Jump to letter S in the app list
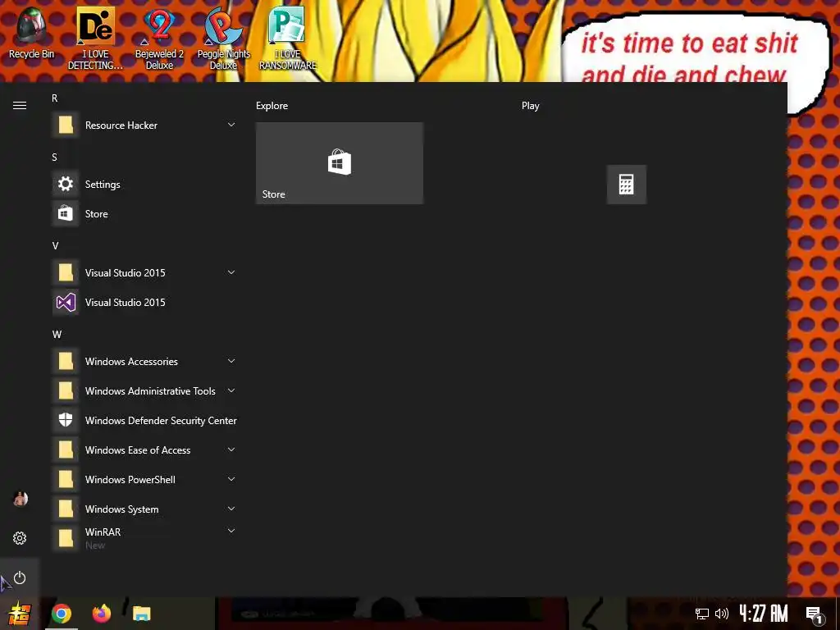Viewport: 840px width, 630px height. point(55,157)
